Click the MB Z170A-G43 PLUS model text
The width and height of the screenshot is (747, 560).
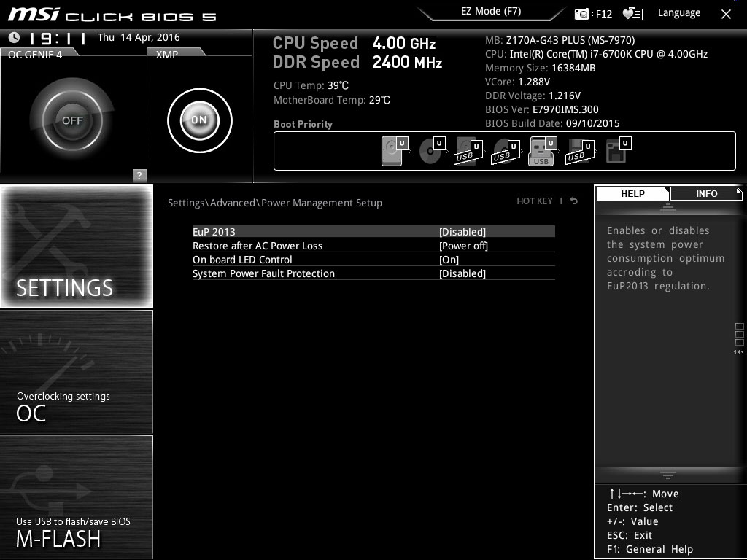point(560,41)
